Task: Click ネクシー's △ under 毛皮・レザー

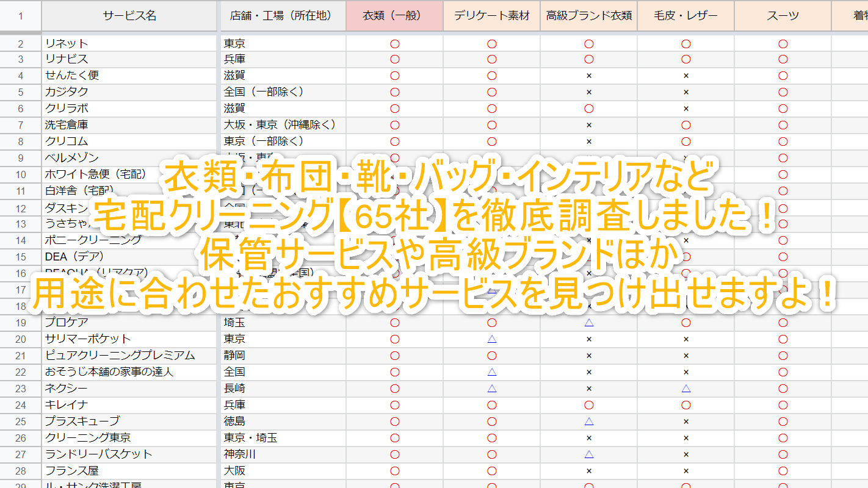Action: point(686,389)
